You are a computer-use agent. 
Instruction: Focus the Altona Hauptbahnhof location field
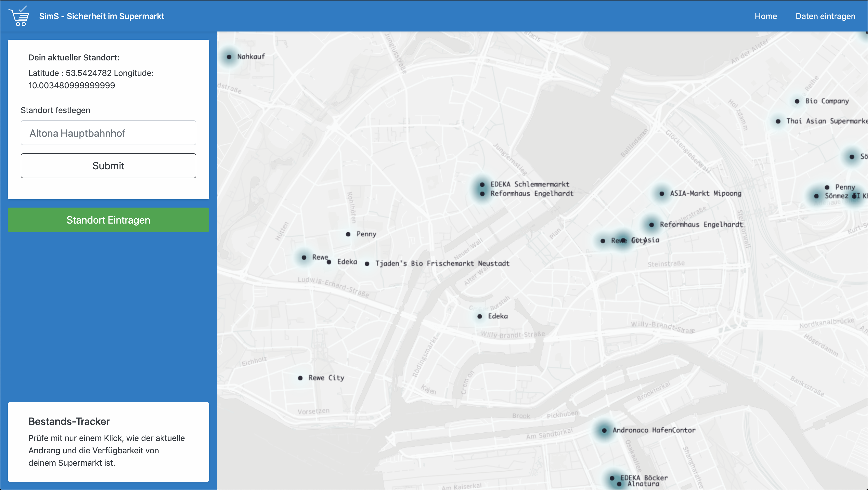coord(108,133)
